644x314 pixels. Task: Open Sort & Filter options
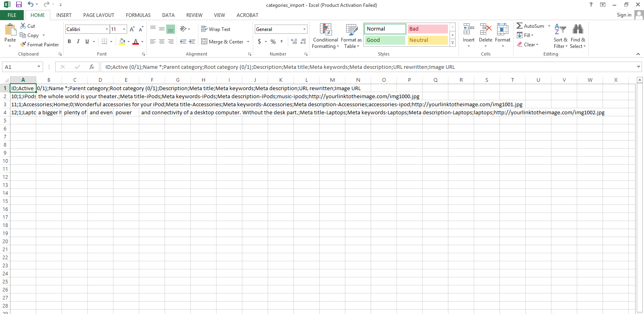tap(560, 36)
